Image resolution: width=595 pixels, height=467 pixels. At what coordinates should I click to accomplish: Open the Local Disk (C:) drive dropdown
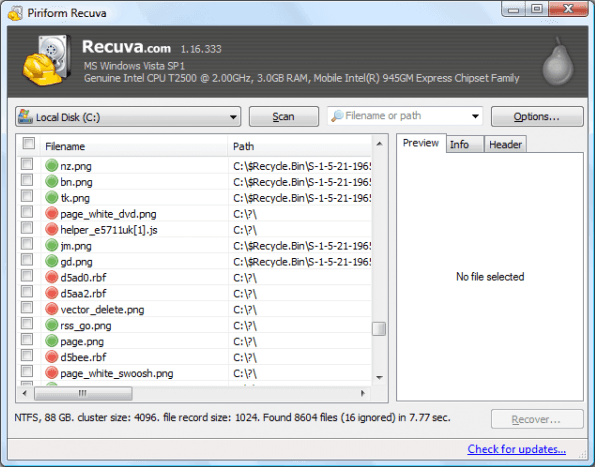tap(128, 117)
